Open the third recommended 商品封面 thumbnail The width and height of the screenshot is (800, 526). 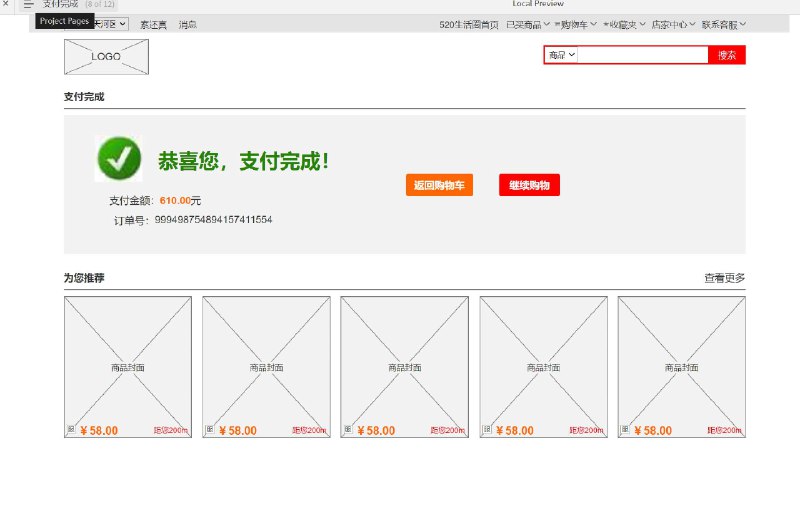(405, 367)
